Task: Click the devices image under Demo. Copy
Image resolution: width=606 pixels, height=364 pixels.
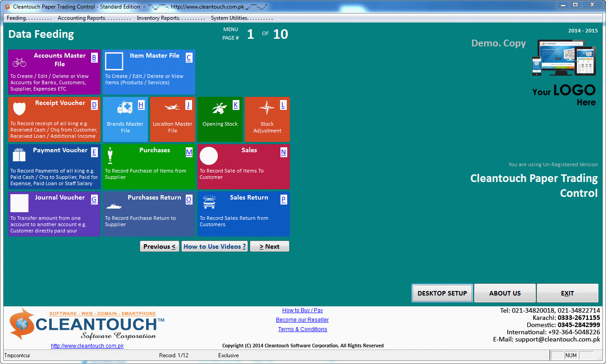Action: [563, 57]
